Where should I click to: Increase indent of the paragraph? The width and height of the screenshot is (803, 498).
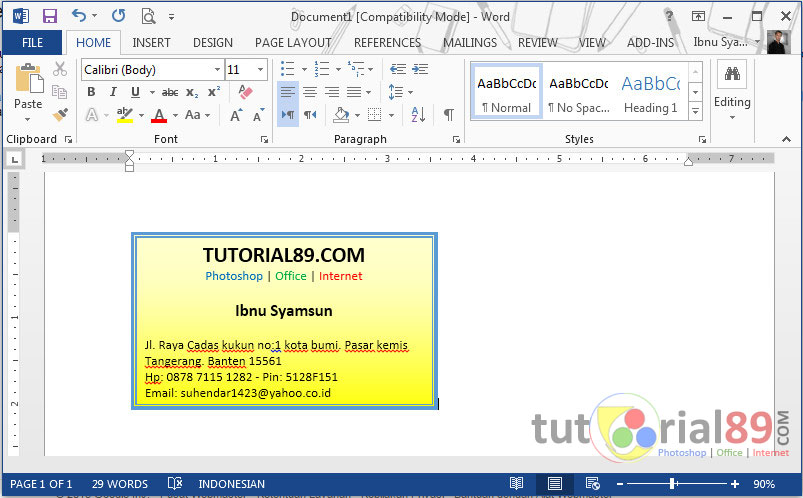pyautogui.click(x=420, y=69)
